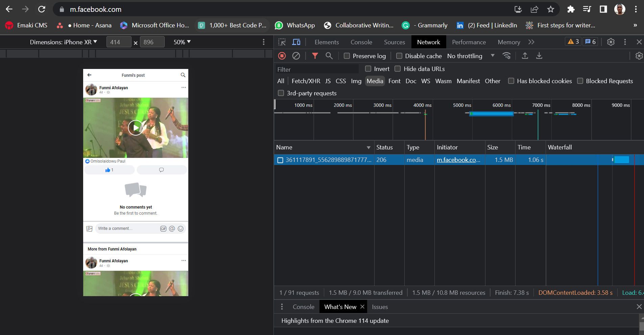Switch to the Console tab

click(x=361, y=42)
